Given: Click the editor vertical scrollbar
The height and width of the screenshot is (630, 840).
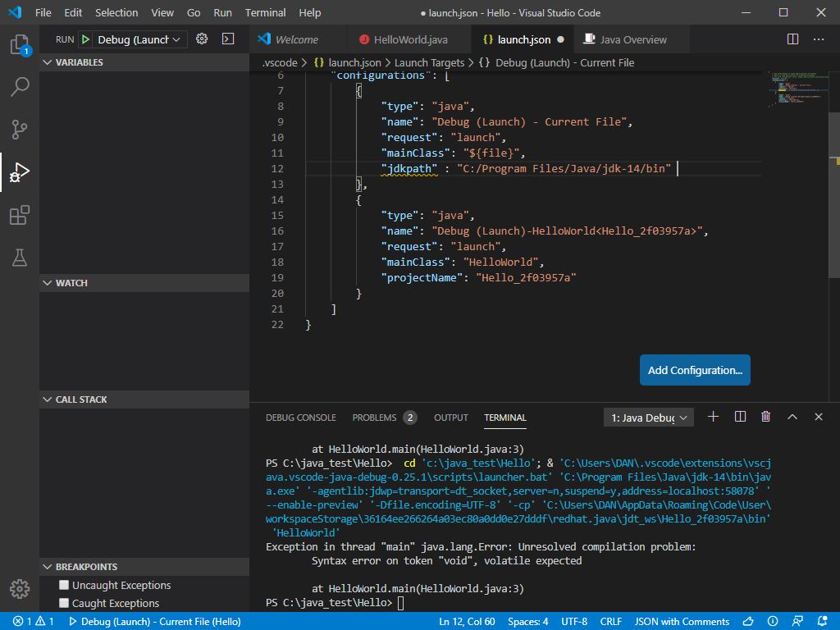Looking at the screenshot, I should (x=834, y=195).
